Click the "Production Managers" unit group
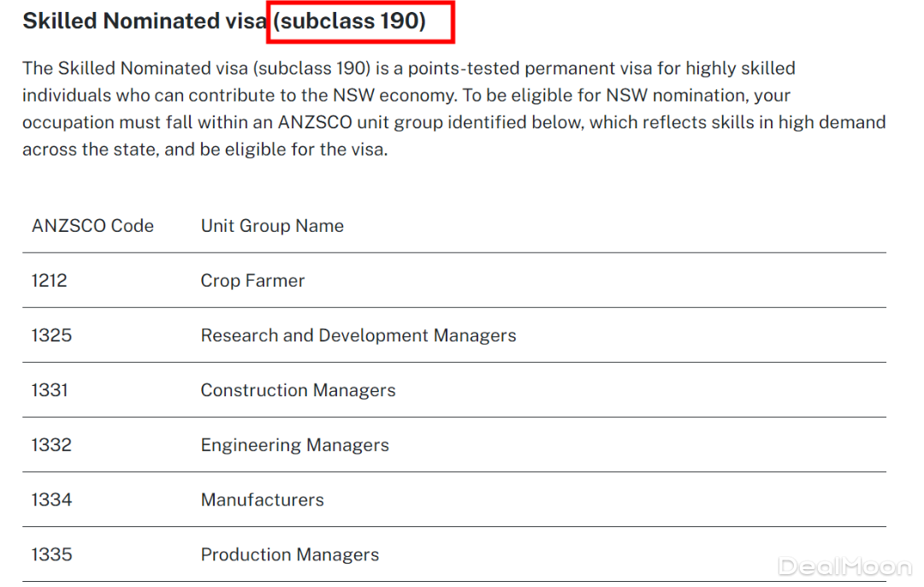This screenshot has width=924, height=587. point(289,554)
